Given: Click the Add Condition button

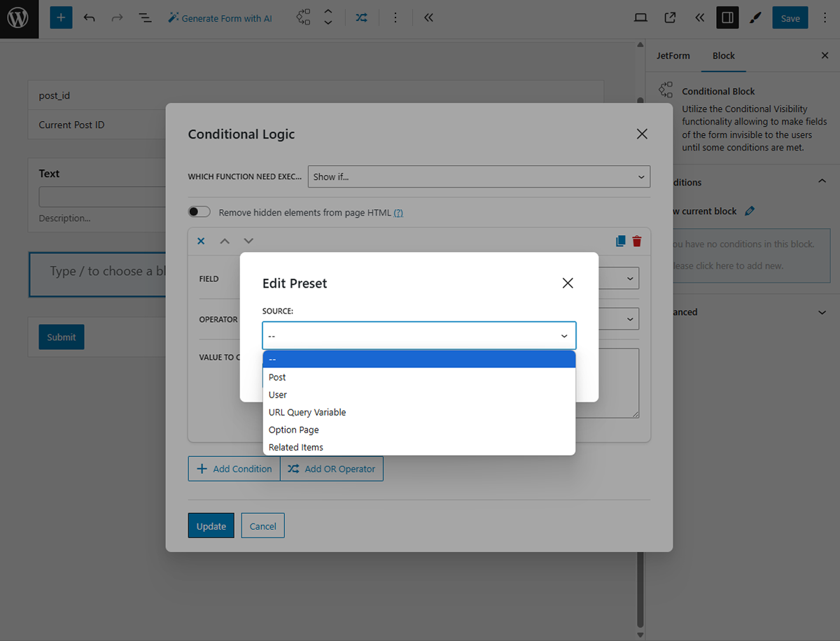Looking at the screenshot, I should pos(234,468).
